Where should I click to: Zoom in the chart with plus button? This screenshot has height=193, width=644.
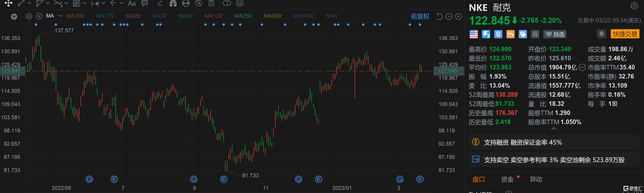point(459,16)
